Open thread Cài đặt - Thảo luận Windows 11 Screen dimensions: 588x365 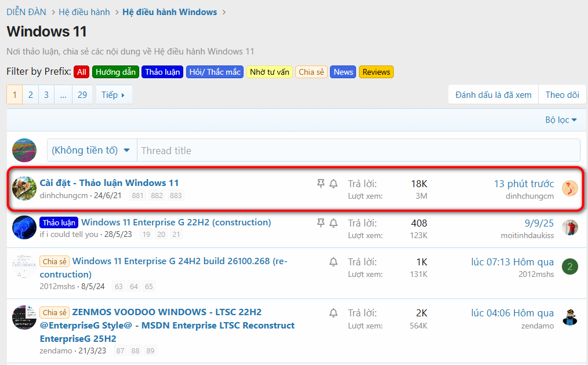[x=109, y=183]
